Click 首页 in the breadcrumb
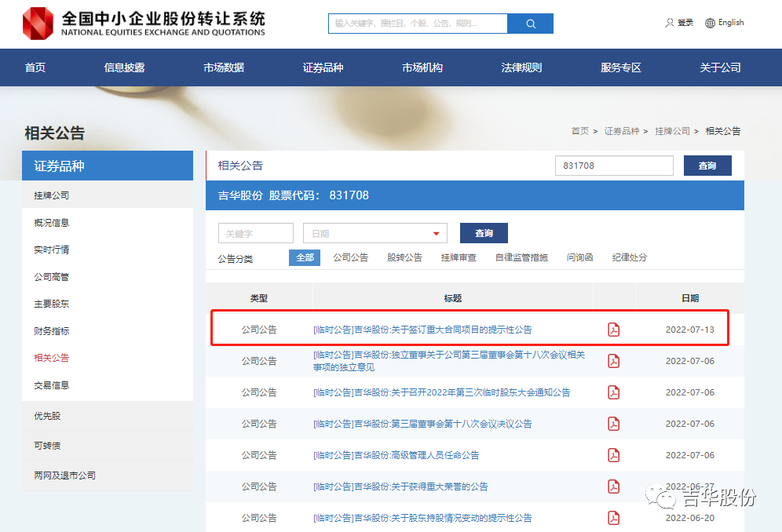 coord(580,131)
